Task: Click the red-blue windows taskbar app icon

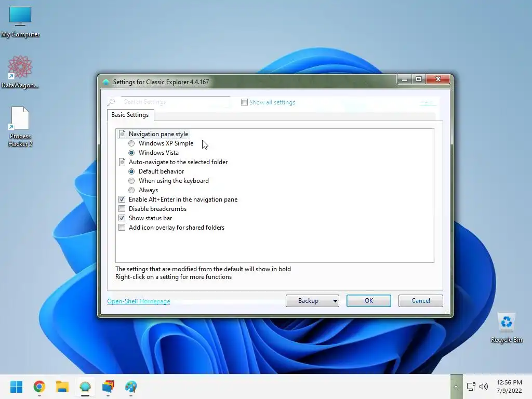Action: (x=108, y=387)
